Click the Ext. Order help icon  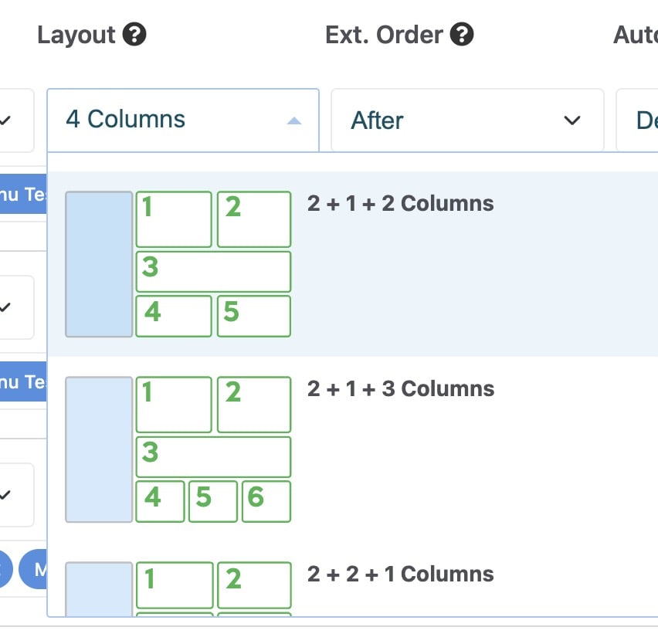click(x=462, y=35)
